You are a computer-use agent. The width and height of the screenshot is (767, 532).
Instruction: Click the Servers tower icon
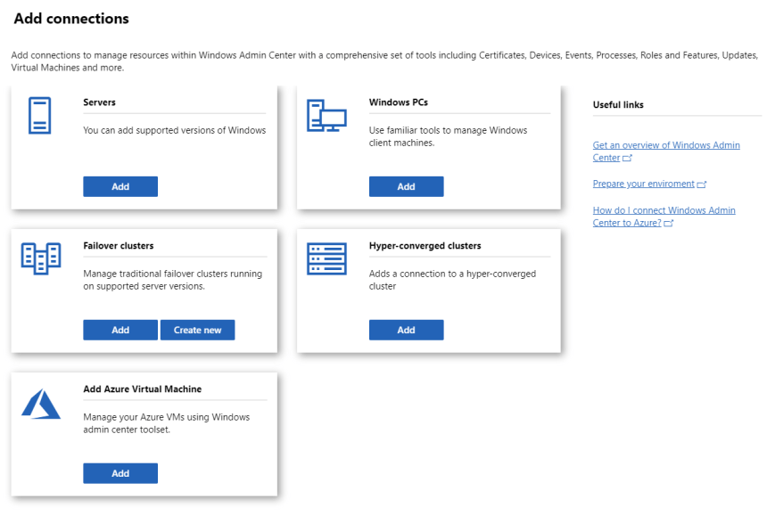point(39,116)
